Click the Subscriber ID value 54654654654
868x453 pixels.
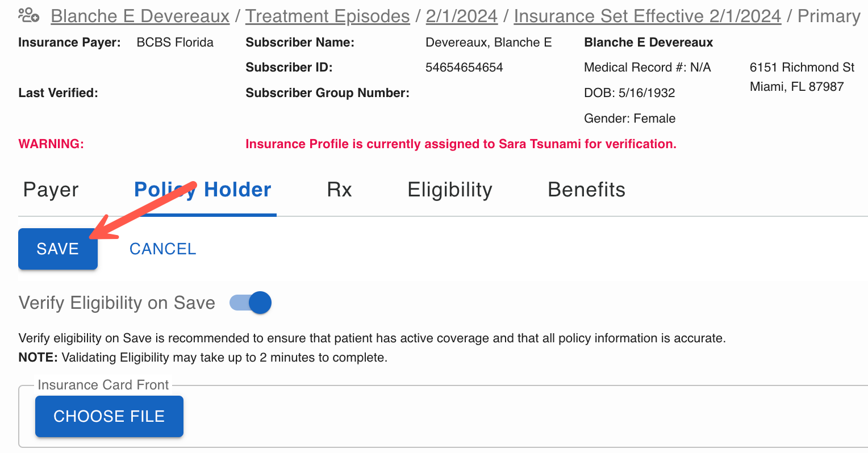pyautogui.click(x=464, y=68)
